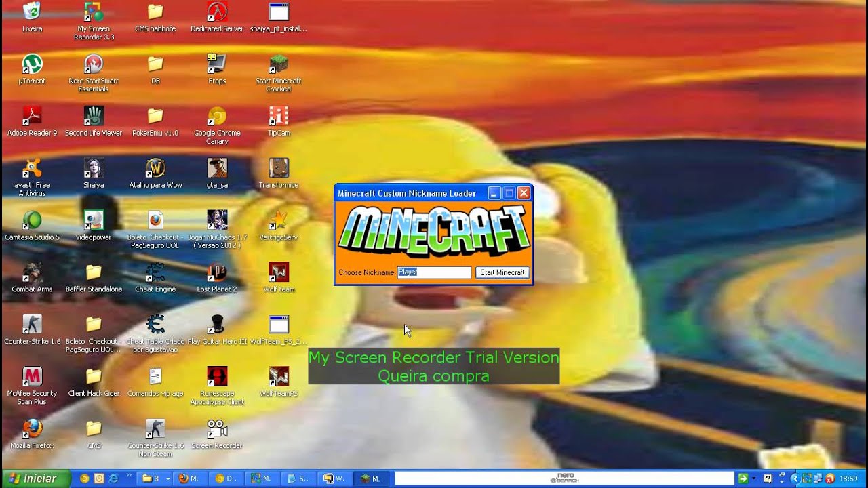Screen dimensions: 868x488
Task: Open shaiya_pt_instal... desktop icon
Action: pos(278,18)
